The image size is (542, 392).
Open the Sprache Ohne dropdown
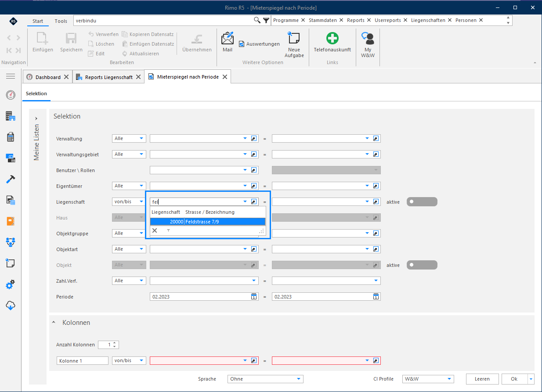265,379
